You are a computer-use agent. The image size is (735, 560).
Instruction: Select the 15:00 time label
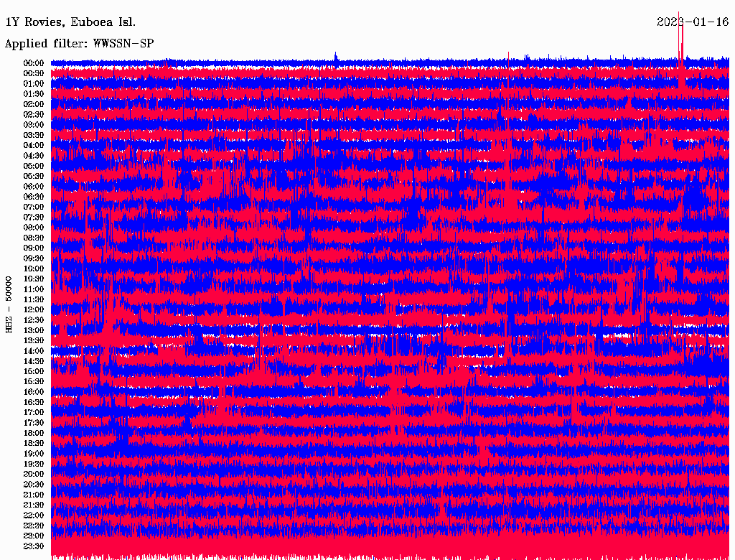[x=34, y=371]
